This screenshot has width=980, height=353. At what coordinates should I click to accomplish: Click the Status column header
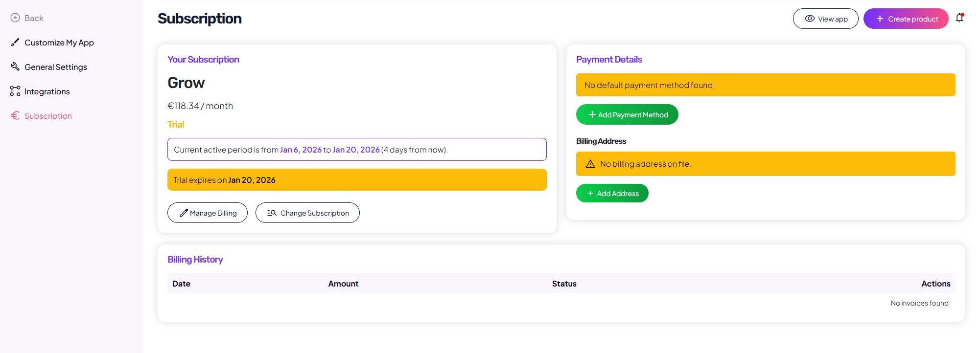564,284
